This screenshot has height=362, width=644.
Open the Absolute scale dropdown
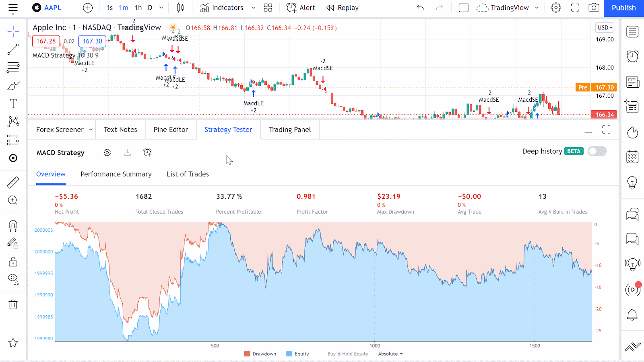390,354
